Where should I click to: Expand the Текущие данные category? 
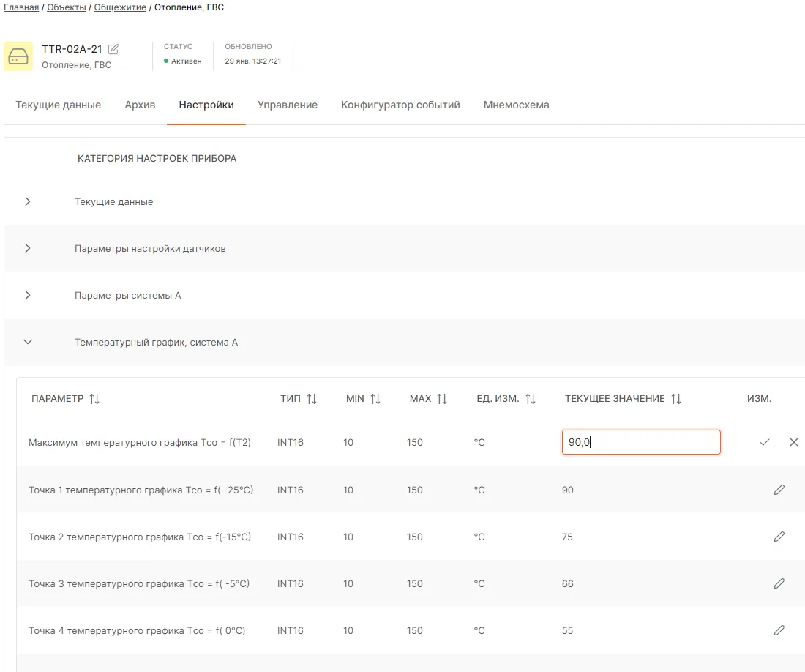[x=28, y=202]
